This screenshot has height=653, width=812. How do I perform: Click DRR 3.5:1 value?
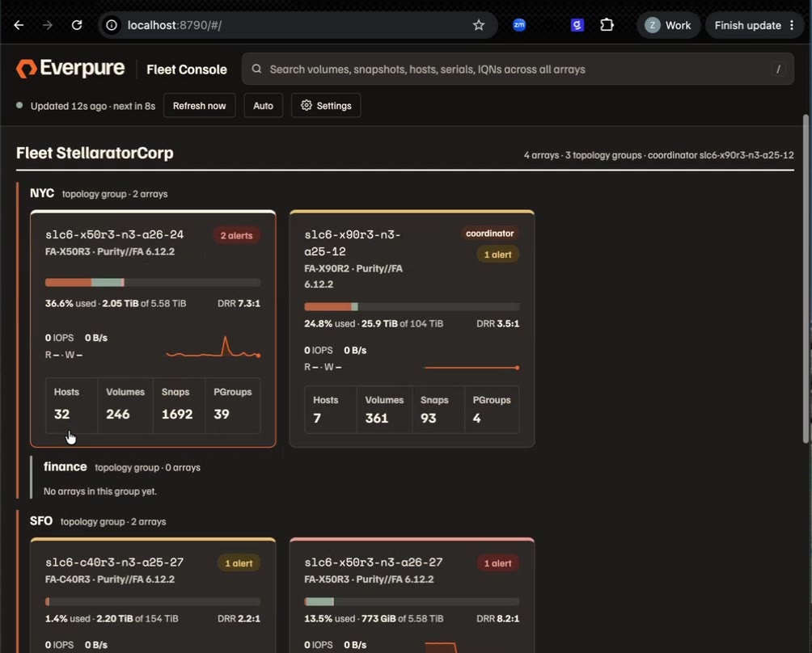click(497, 323)
